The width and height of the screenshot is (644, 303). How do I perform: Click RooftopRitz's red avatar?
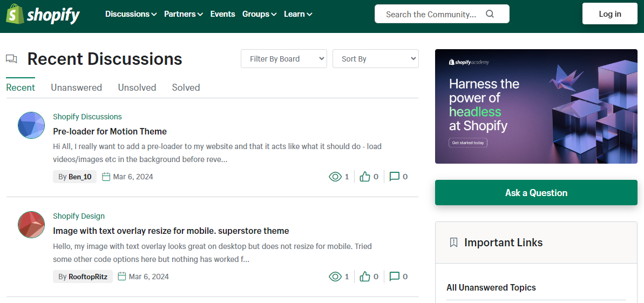31,225
